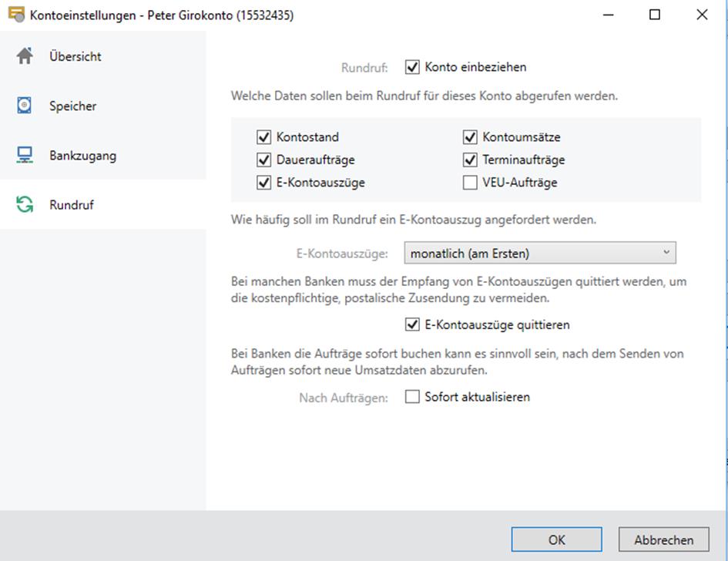The image size is (728, 561).
Task: Untick the Kontoumsätze checkbox
Action: click(470, 137)
